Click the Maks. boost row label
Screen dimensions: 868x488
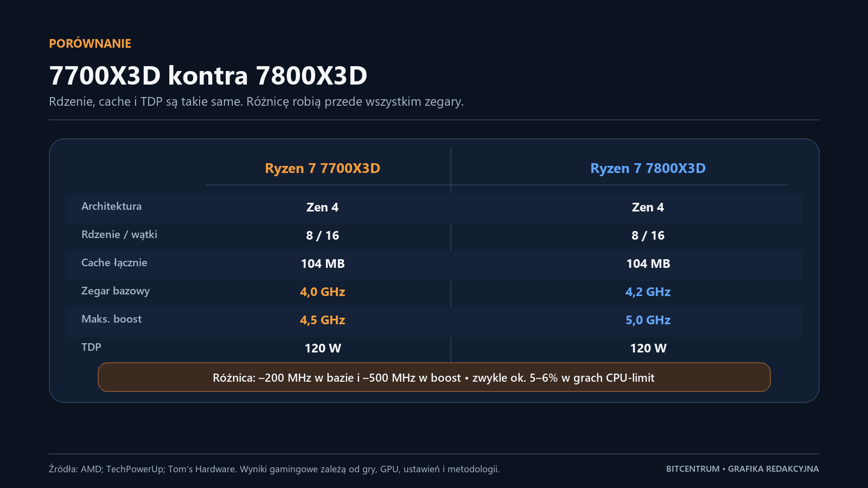pos(111,319)
